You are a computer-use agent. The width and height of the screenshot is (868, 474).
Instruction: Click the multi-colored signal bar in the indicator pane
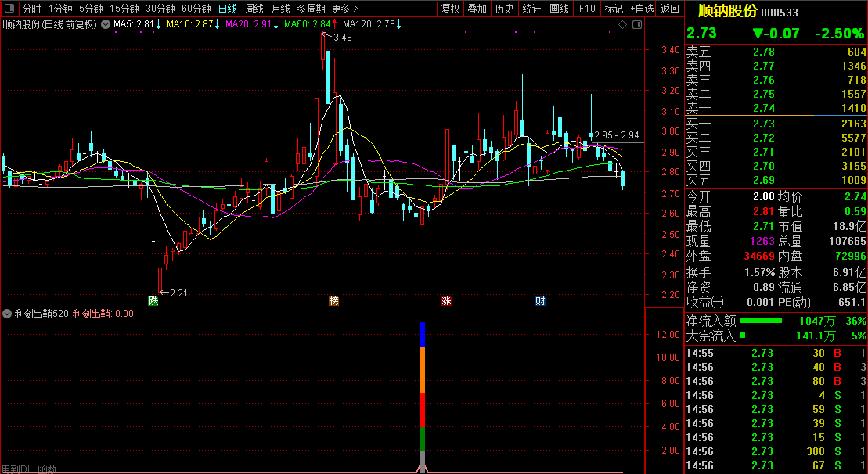[422, 397]
